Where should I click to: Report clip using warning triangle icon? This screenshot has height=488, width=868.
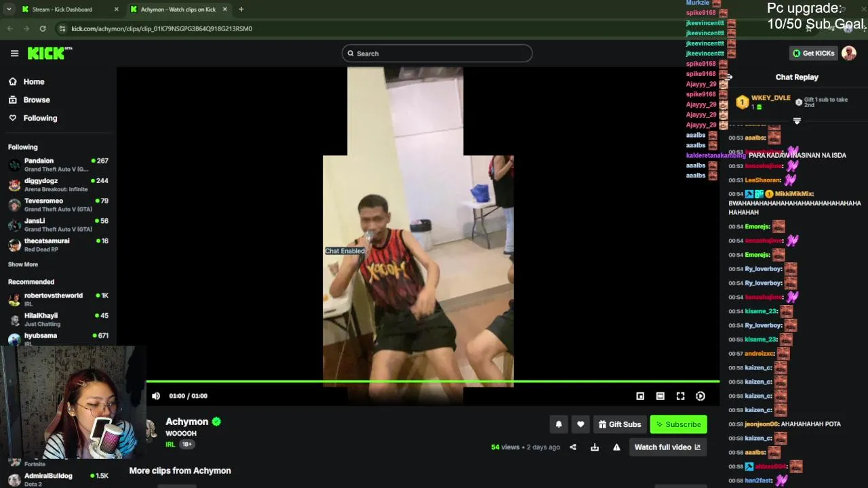click(x=616, y=447)
